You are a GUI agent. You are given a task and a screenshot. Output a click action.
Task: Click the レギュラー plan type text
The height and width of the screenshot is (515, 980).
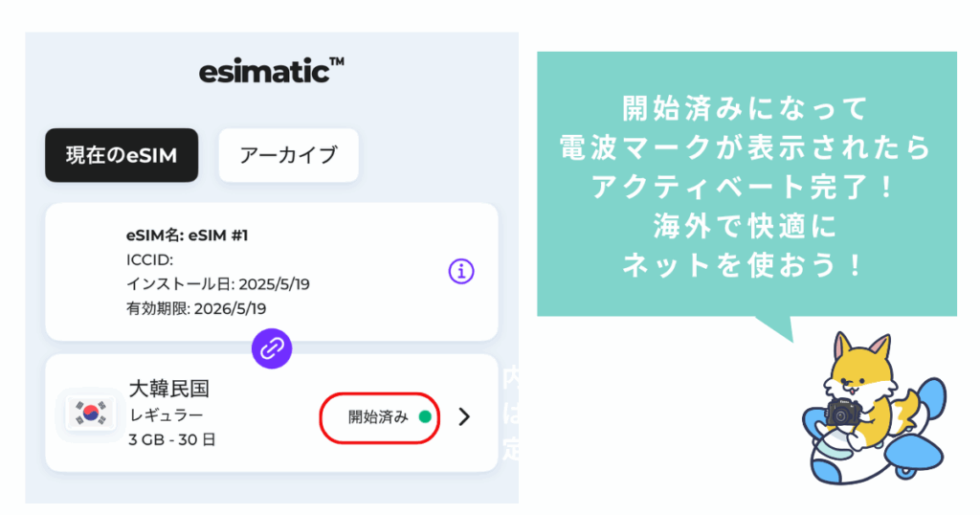click(167, 415)
